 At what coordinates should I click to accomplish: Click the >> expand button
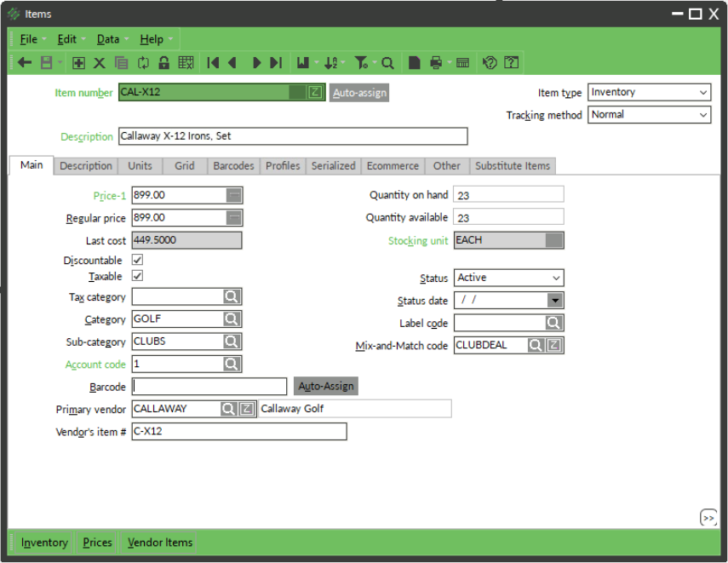coord(708,518)
